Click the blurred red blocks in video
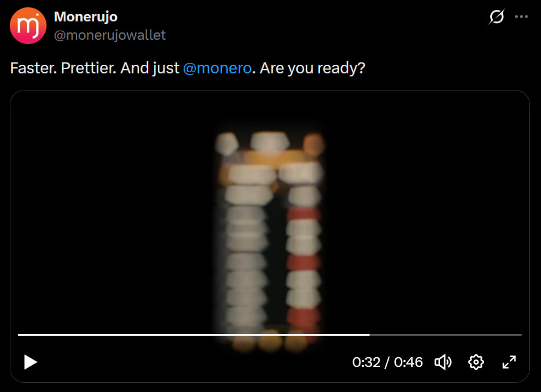 pos(303,262)
